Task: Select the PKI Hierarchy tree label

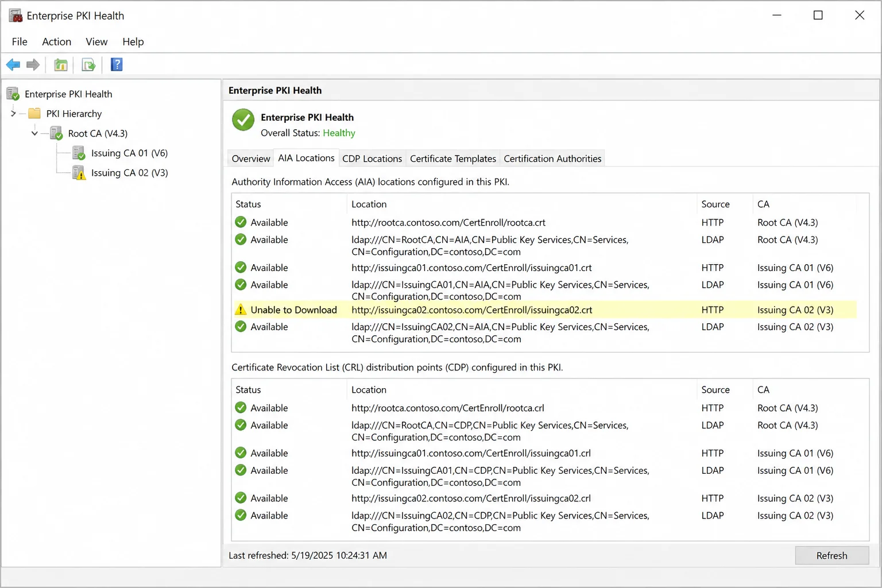Action: [x=74, y=114]
